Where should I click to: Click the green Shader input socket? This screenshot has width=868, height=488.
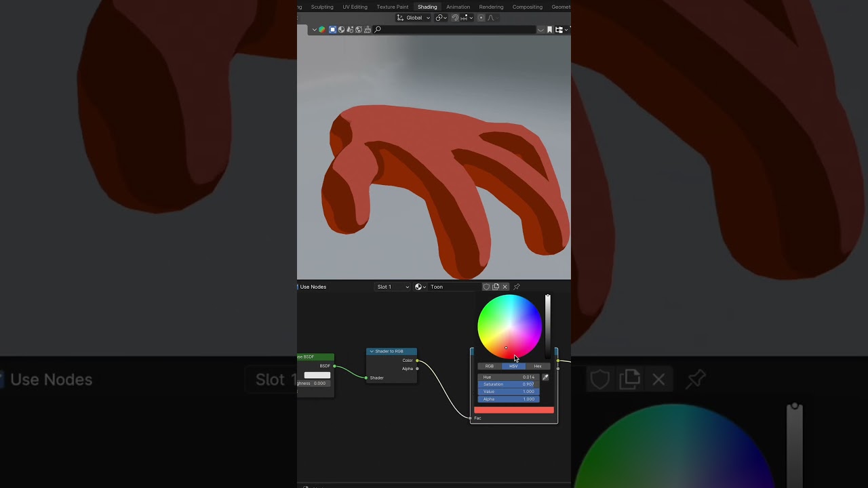tap(366, 378)
